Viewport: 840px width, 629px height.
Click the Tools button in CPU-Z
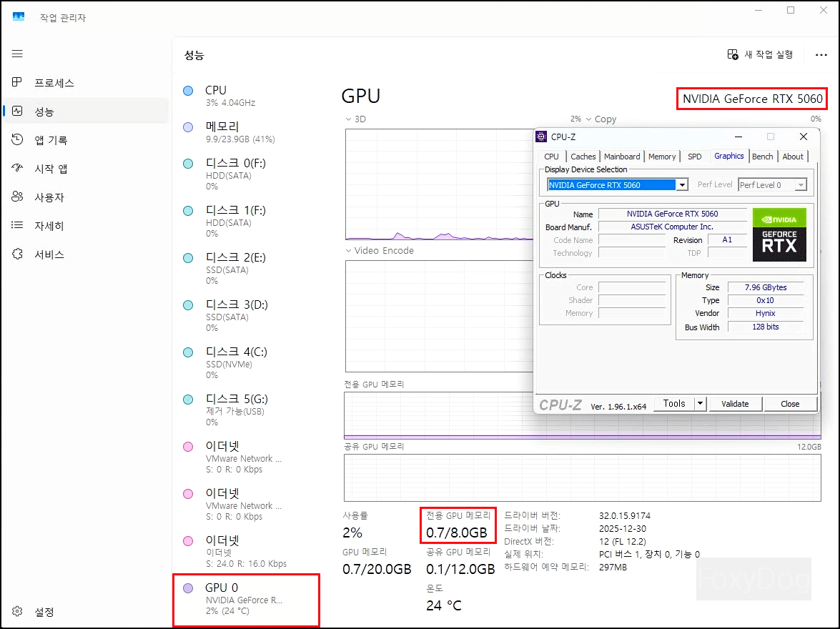(674, 403)
